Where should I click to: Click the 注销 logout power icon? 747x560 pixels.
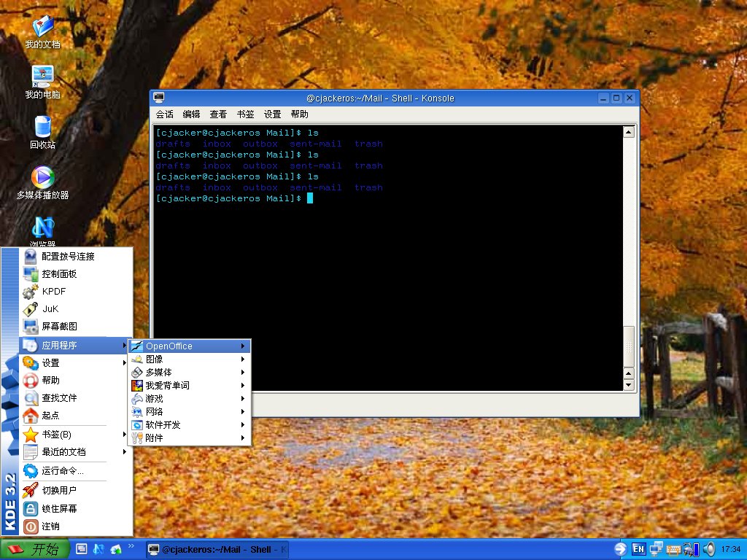(x=31, y=526)
